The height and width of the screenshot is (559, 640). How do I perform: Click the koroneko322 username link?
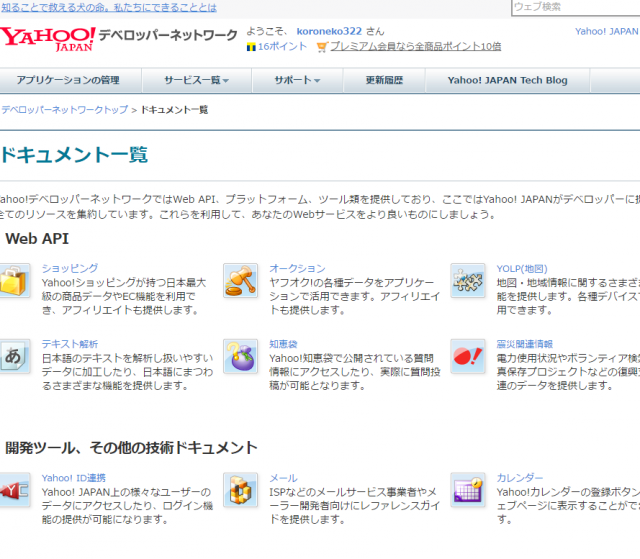[328, 31]
